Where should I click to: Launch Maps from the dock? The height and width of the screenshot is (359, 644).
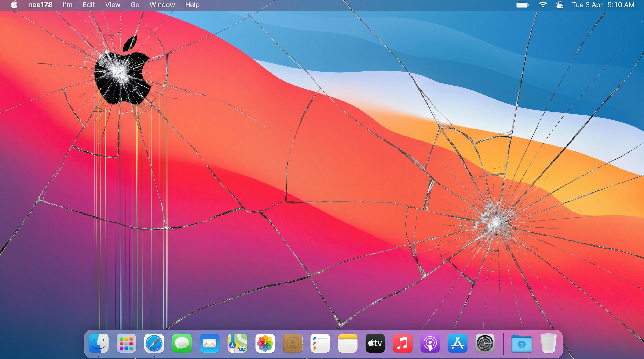coord(237,343)
